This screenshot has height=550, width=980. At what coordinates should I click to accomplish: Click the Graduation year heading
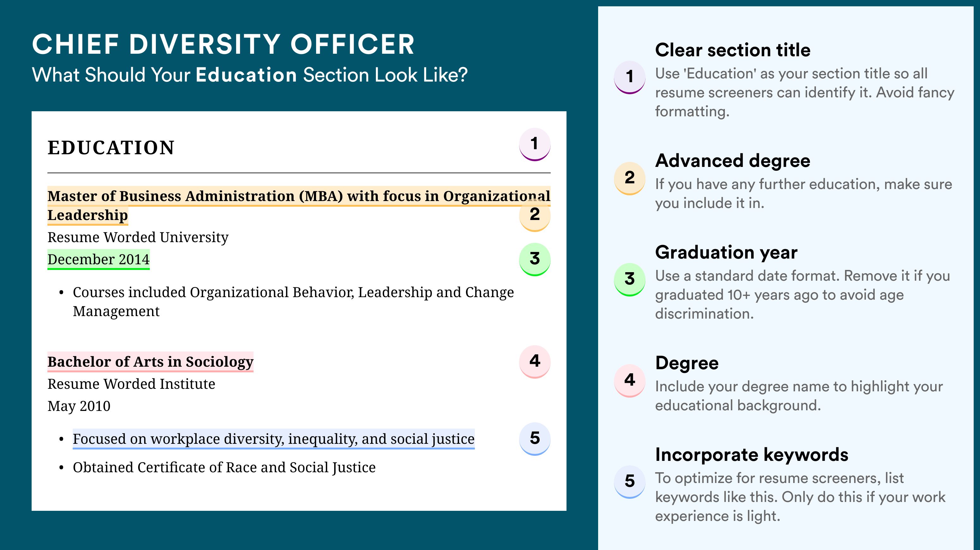726,253
